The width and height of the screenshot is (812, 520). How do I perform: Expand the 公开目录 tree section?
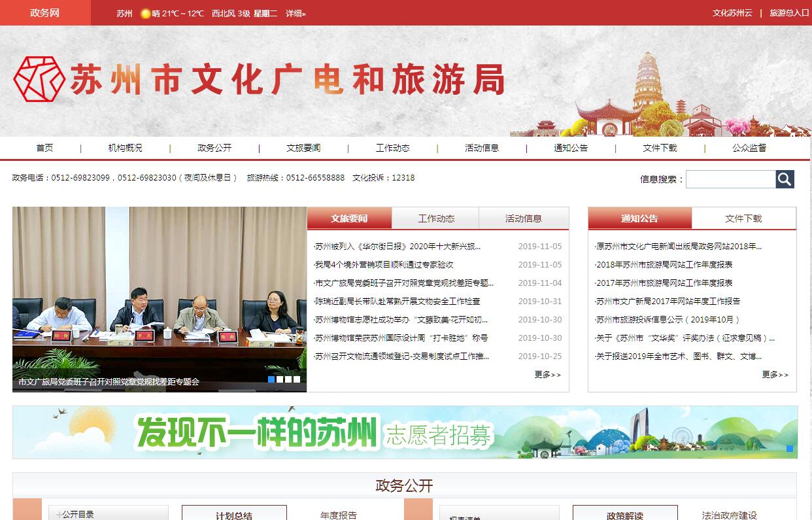tap(78, 515)
